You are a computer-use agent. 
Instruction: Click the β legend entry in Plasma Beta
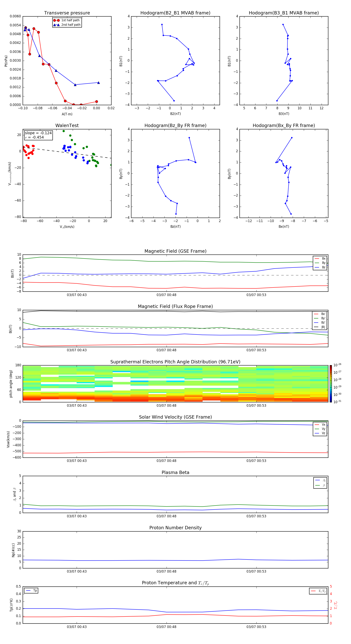click(320, 485)
